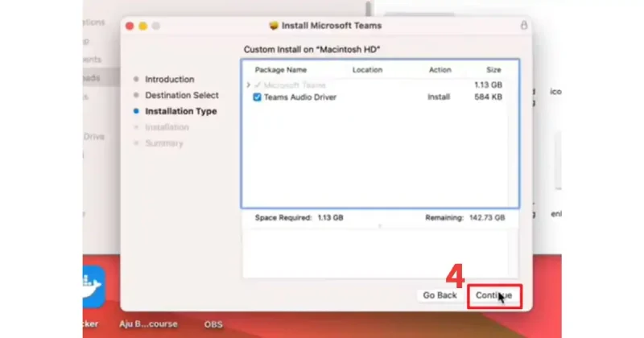This screenshot has height=338, width=644.
Task: Click the Location column header
Action: pyautogui.click(x=367, y=70)
